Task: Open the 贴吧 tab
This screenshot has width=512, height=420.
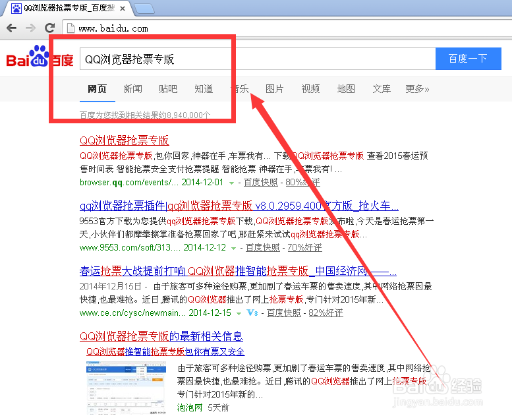Action: 168,89
